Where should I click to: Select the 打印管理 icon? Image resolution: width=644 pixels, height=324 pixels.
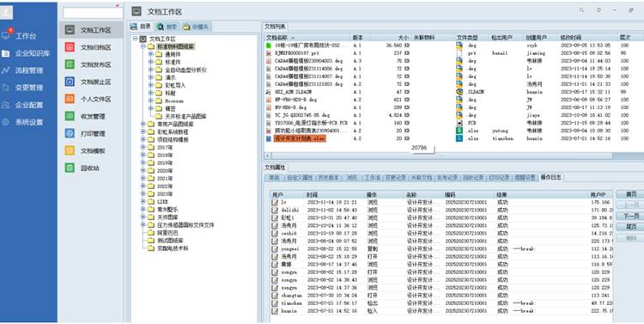pos(70,133)
